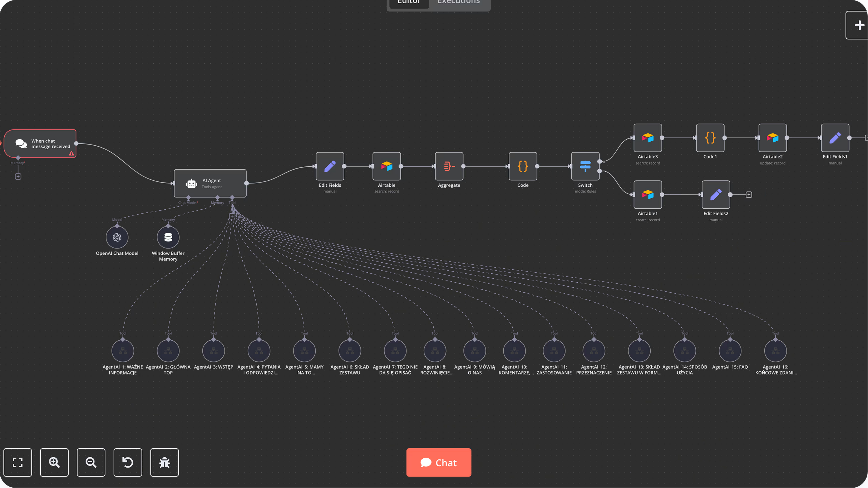This screenshot has height=488, width=868.
Task: Select the Edit Fields1 node
Action: point(835,138)
